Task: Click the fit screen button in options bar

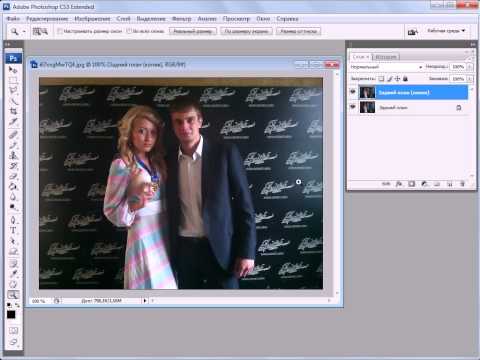Action: click(246, 31)
